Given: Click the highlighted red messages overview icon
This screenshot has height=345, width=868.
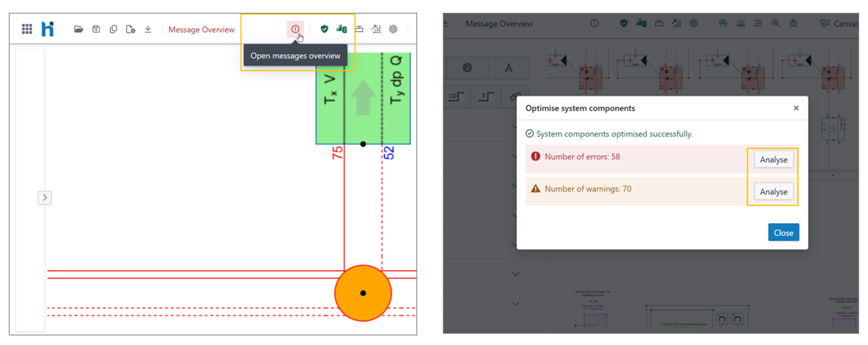Looking at the screenshot, I should pyautogui.click(x=295, y=29).
